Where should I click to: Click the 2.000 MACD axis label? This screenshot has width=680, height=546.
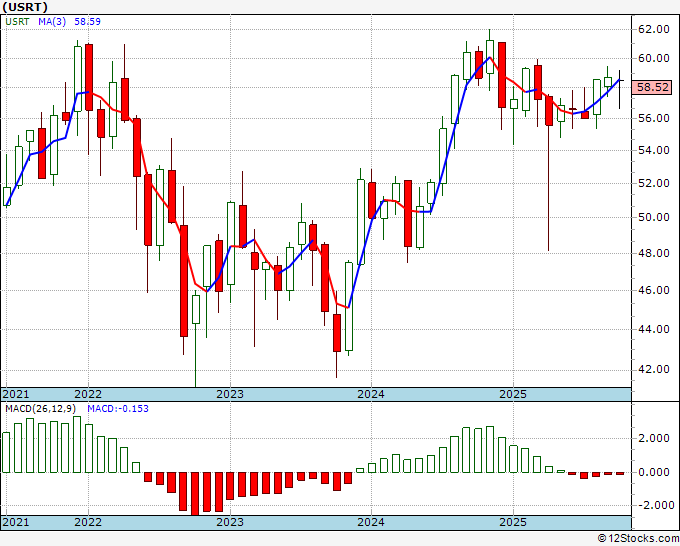point(654,438)
